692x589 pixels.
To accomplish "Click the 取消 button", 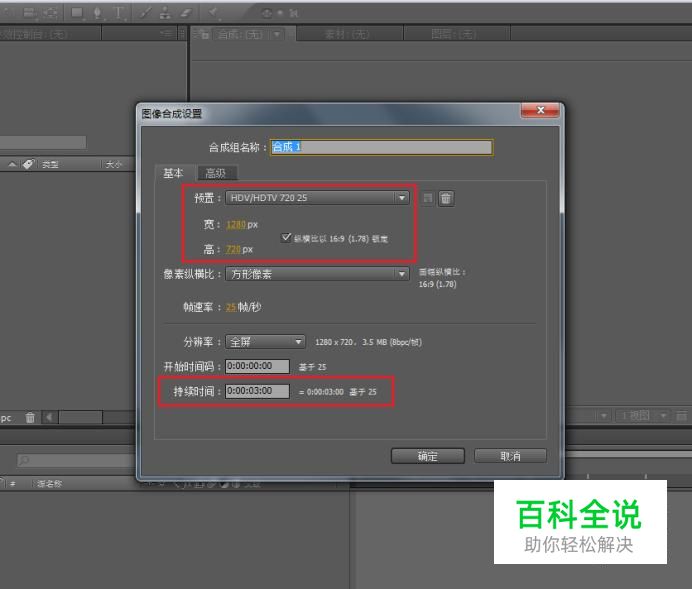I will 510,456.
